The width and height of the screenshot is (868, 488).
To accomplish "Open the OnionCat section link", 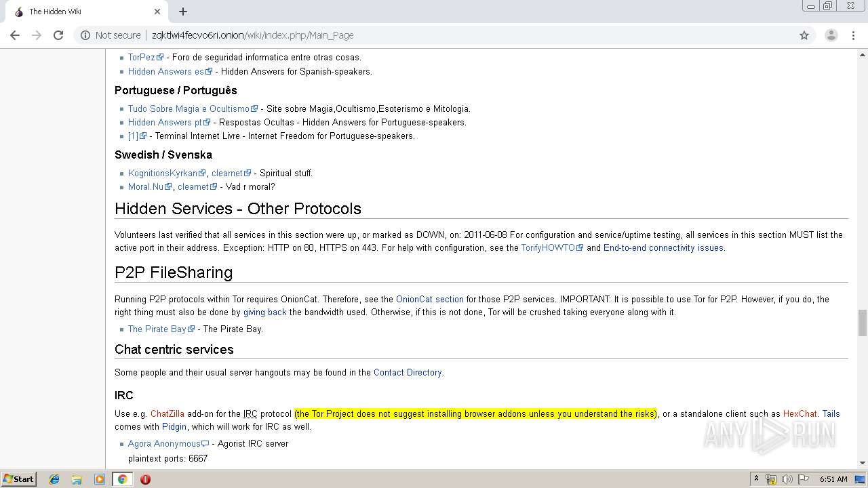I will tap(430, 299).
